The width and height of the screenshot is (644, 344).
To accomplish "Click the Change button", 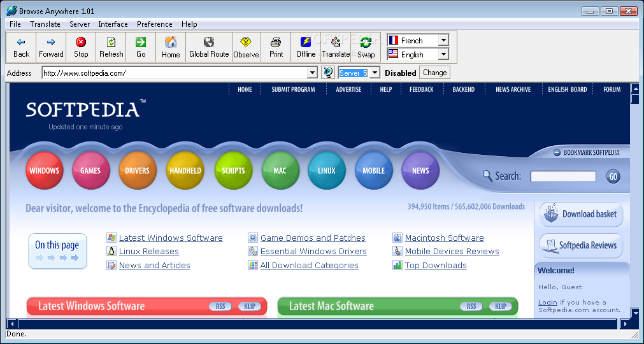I will pos(434,73).
